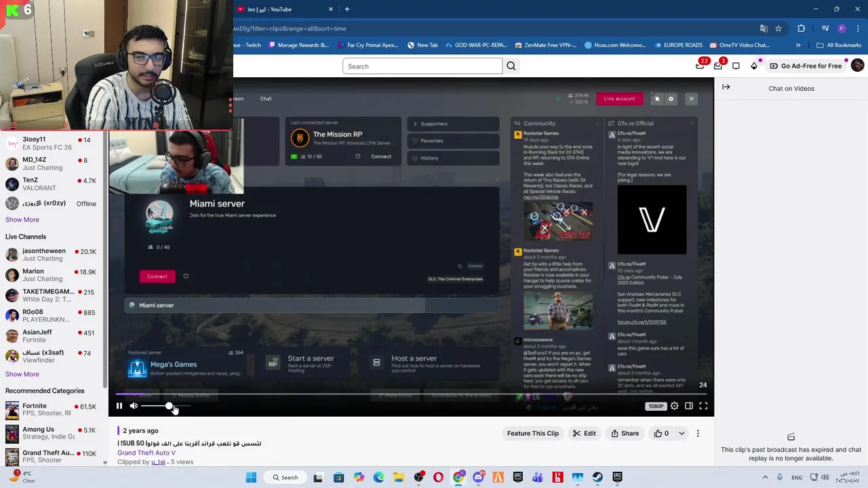This screenshot has height=488, width=868.
Task: Open clip settings gear icon
Action: tap(674, 406)
